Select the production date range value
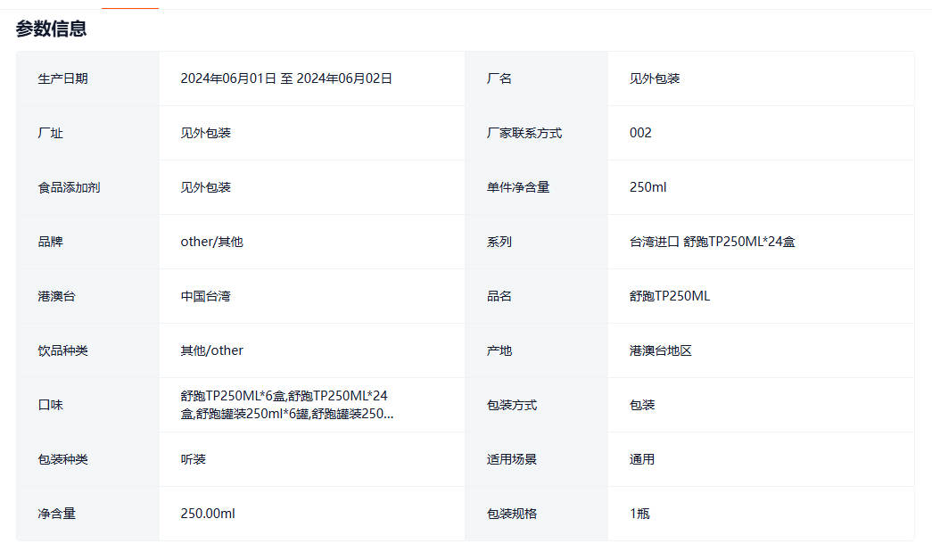This screenshot has width=932, height=560. click(x=286, y=78)
